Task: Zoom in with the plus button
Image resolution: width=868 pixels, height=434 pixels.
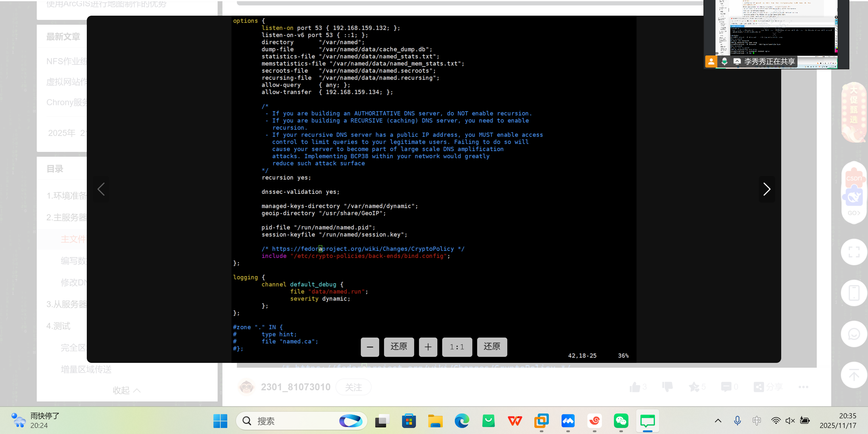Action: click(x=428, y=347)
